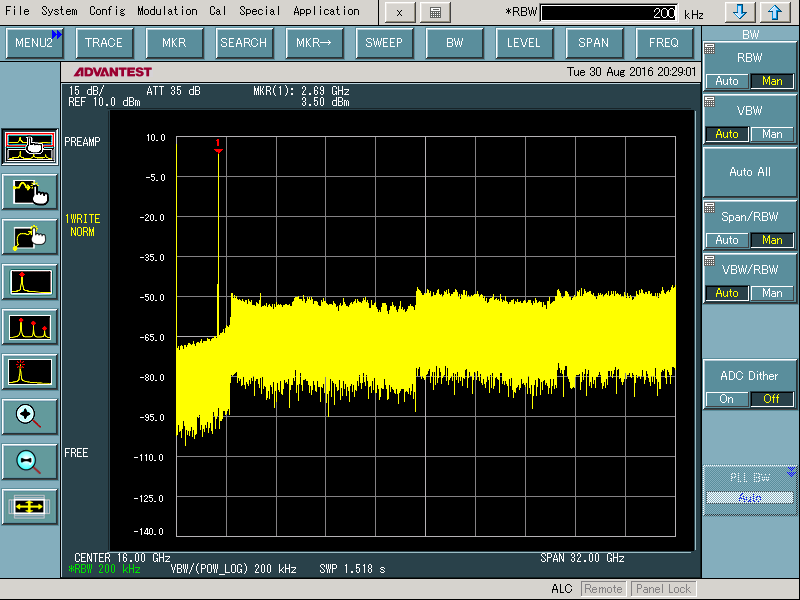
Task: Set Span/RBW to Auto
Action: (727, 240)
